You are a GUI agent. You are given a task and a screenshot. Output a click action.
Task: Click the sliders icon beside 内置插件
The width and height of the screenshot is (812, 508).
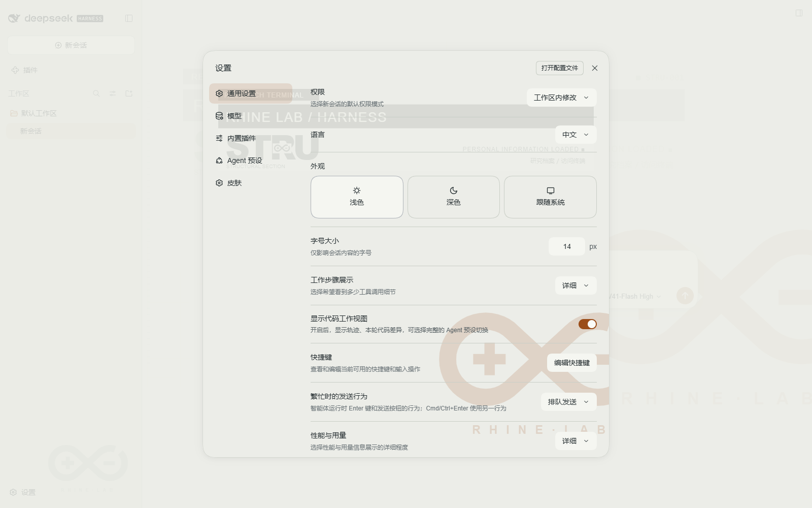coord(219,138)
